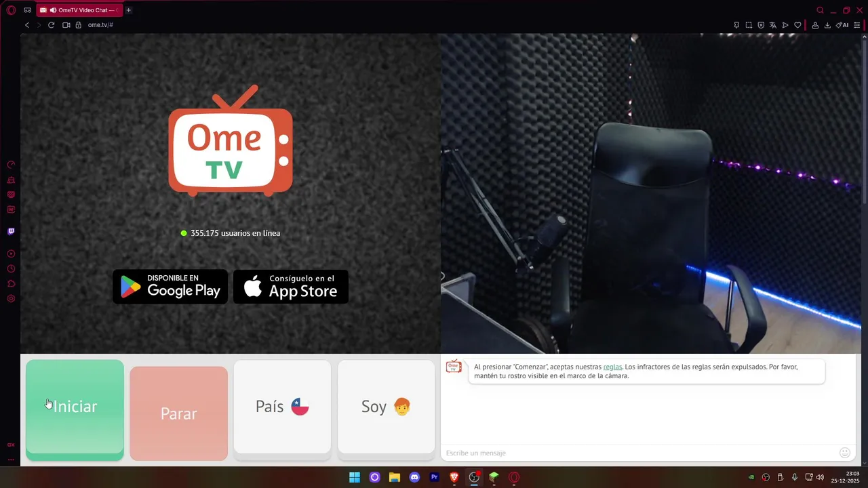Go back with the browser back arrow

coord(27,25)
